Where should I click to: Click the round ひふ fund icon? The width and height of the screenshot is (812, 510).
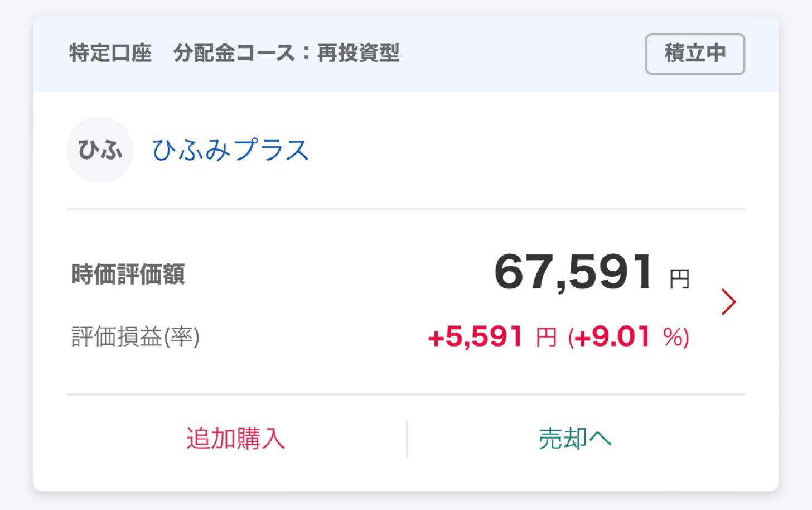[100, 150]
